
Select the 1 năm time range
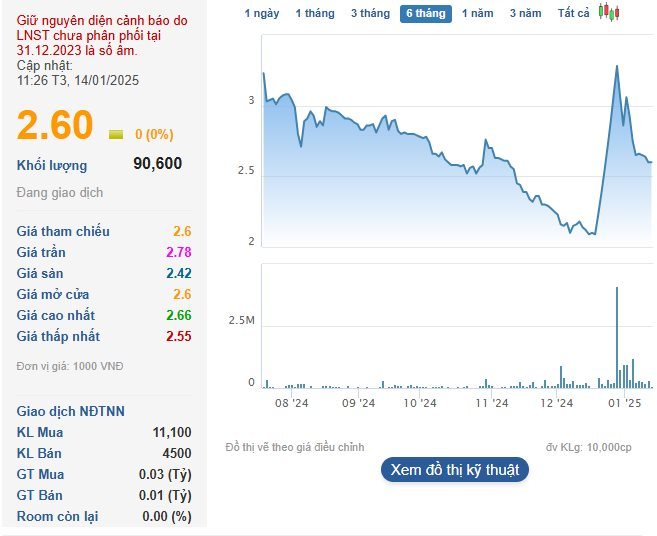[x=478, y=13]
